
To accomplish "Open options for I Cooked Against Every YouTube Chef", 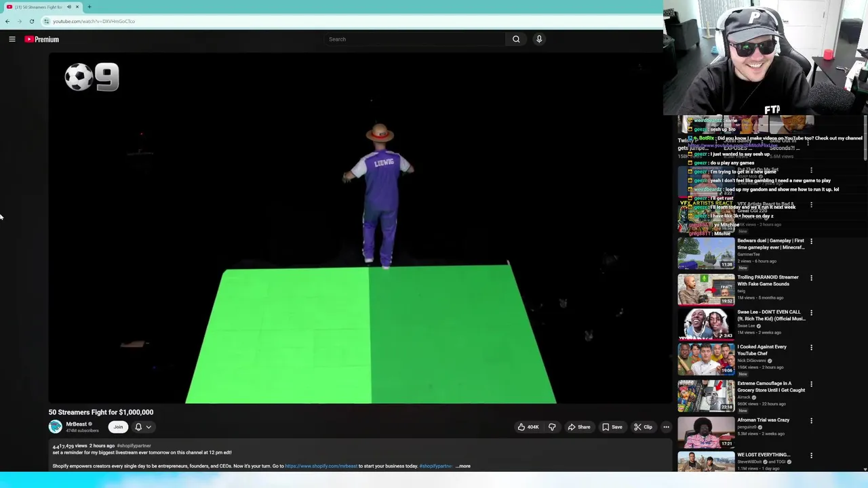I will pyautogui.click(x=811, y=348).
